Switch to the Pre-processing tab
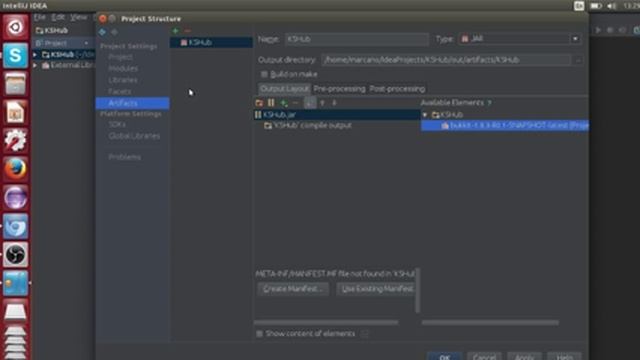The height and width of the screenshot is (360, 640). click(x=339, y=89)
